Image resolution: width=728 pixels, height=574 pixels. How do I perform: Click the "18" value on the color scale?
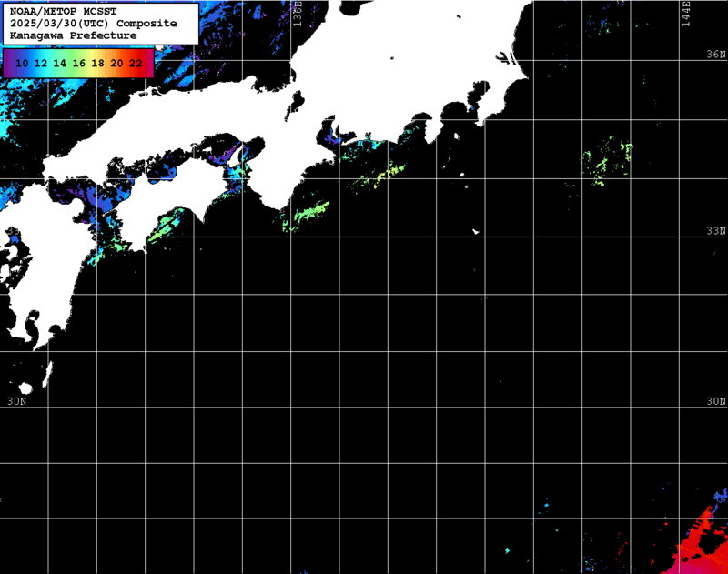(x=97, y=63)
